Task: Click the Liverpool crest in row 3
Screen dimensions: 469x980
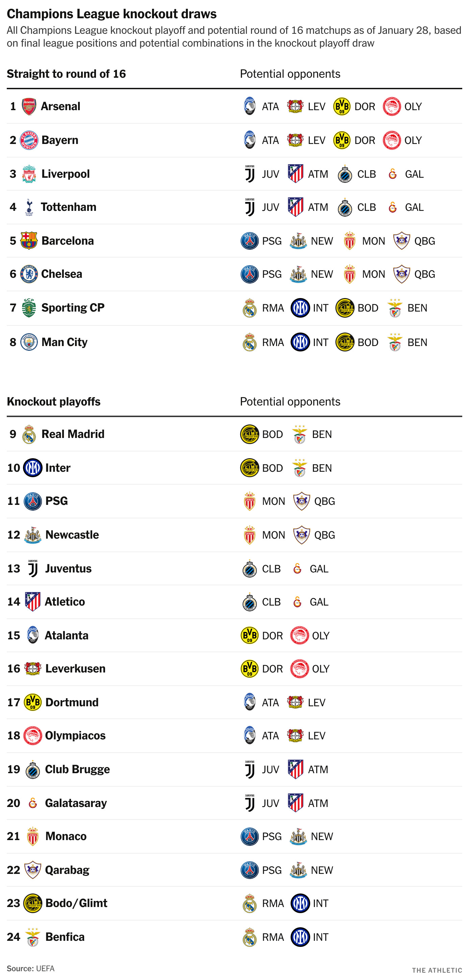Action: click(29, 174)
